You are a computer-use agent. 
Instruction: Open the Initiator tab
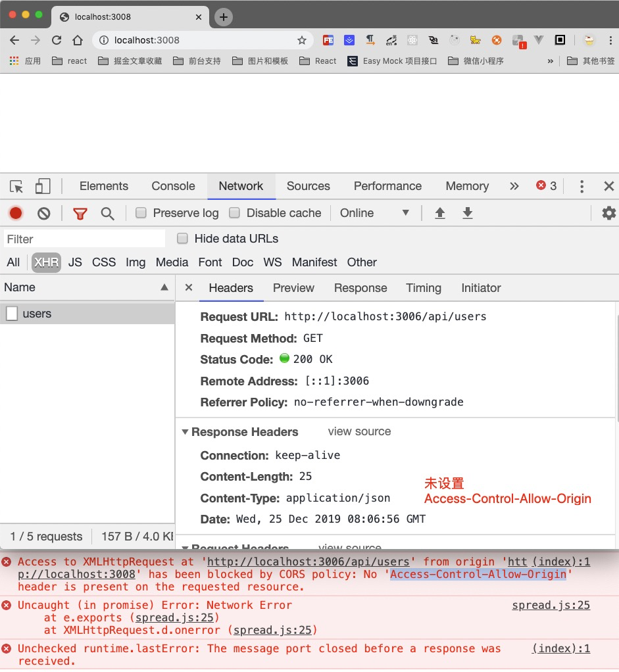(481, 288)
